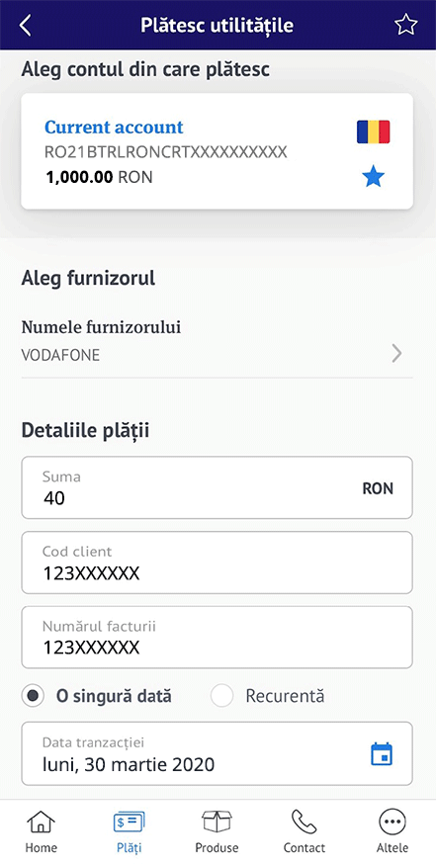
Task: Select the O singură dată option
Action: 97,696
